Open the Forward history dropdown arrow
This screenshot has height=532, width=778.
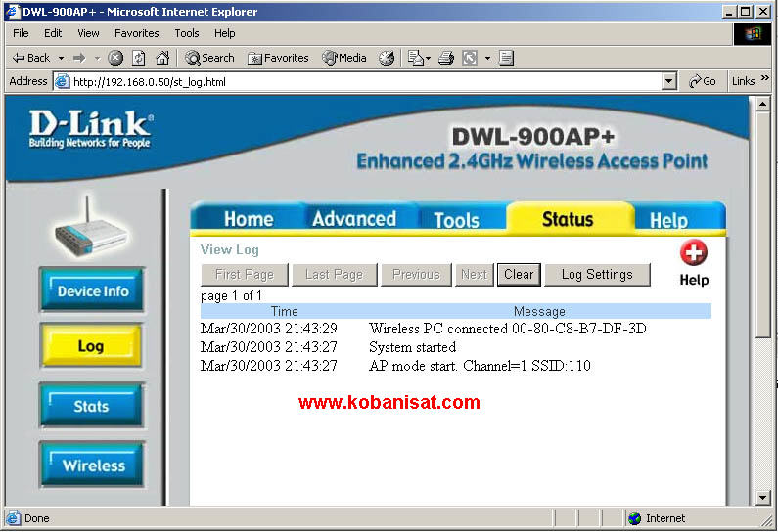(97, 58)
